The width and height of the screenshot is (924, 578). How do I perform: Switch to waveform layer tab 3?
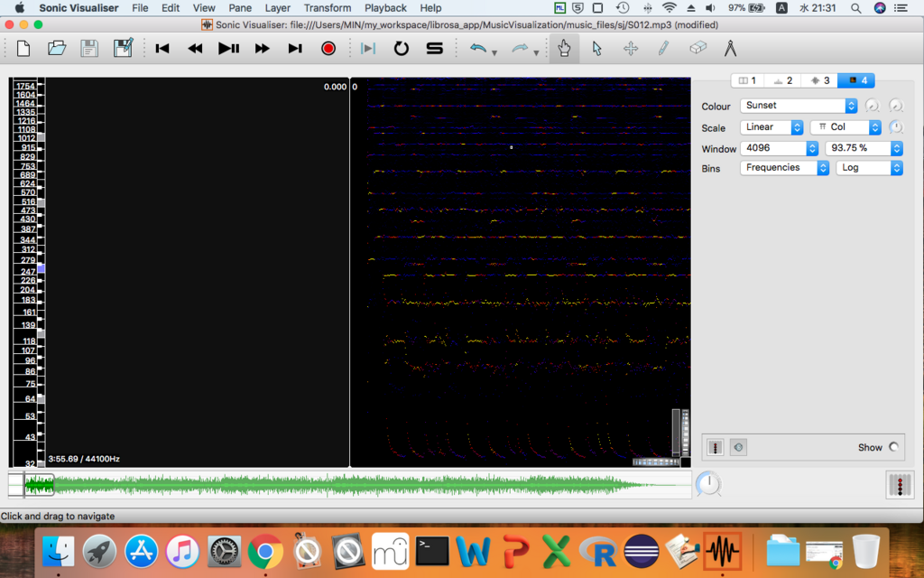click(819, 80)
